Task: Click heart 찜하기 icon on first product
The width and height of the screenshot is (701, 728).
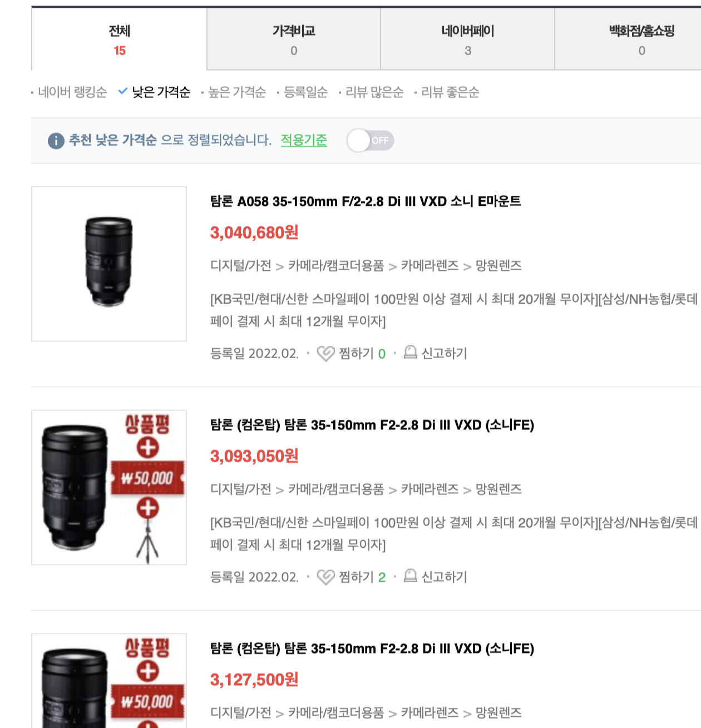Action: [325, 354]
